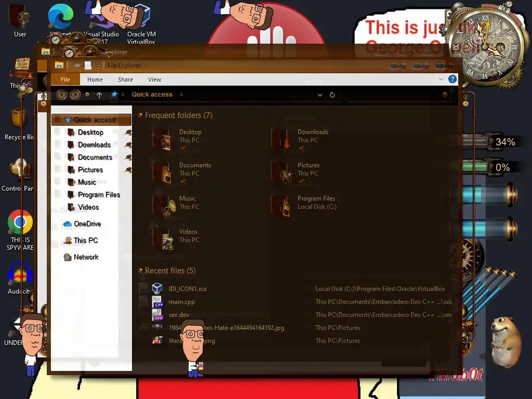Select the Downloads folder icon in Frequent folders
This screenshot has height=399, width=532.
(x=281, y=139)
